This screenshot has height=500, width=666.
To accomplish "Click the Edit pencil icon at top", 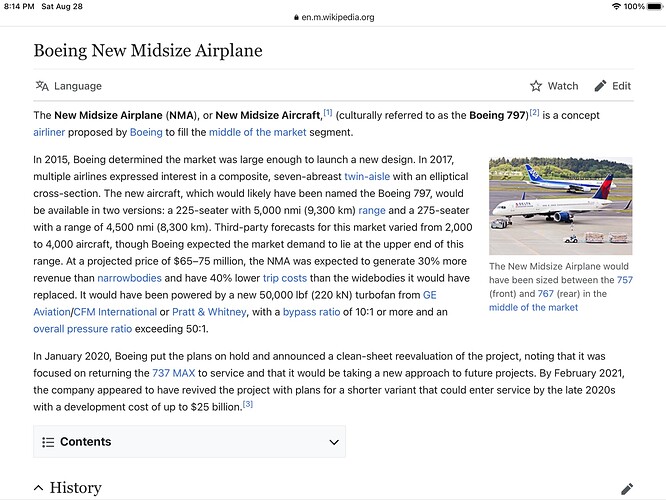I will click(x=600, y=86).
